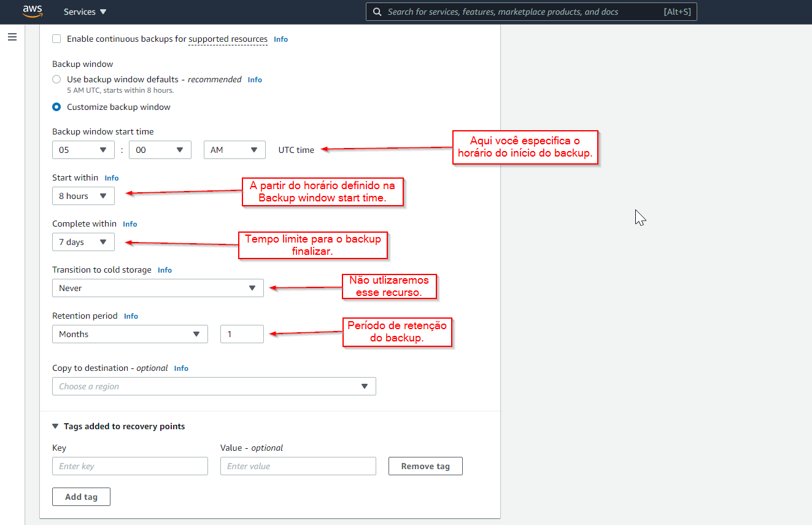Image resolution: width=812 pixels, height=525 pixels.
Task: Open the AM/PM dropdown
Action: [x=234, y=150]
